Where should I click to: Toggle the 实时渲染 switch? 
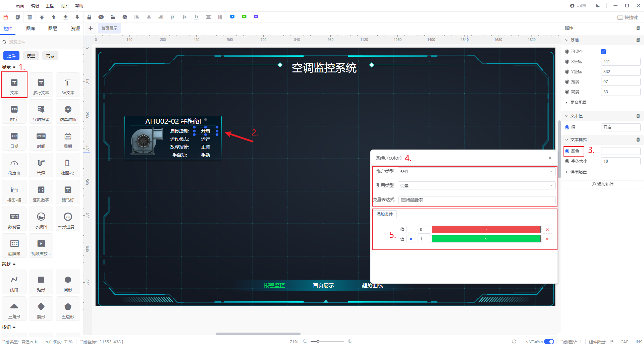tap(549, 342)
